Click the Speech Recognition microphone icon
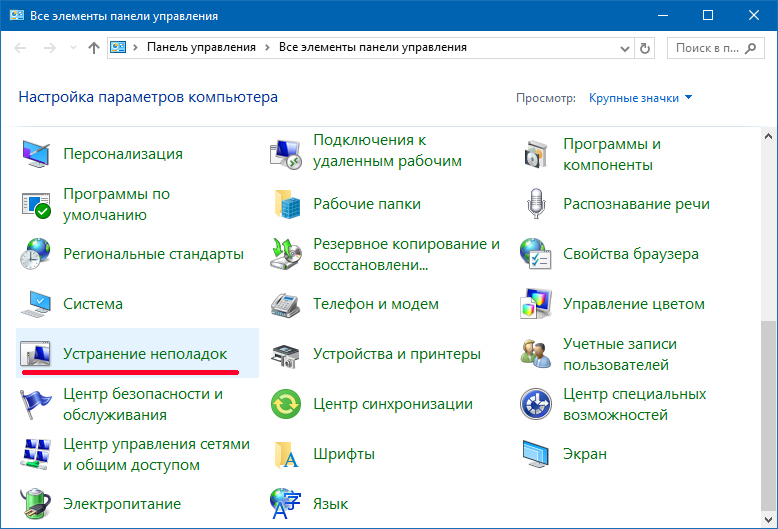Image resolution: width=778 pixels, height=529 pixels. (536, 204)
